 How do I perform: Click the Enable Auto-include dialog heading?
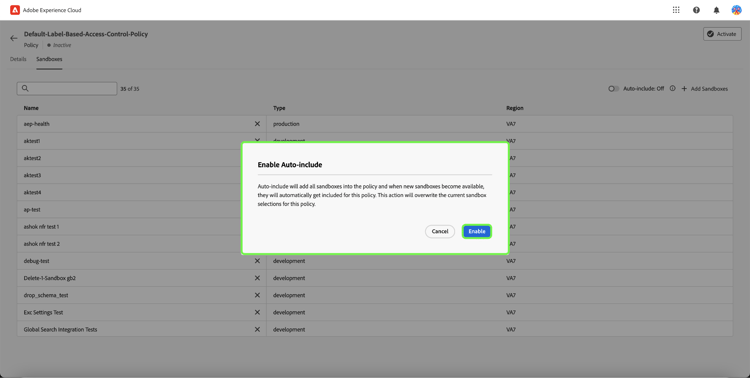(x=290, y=165)
